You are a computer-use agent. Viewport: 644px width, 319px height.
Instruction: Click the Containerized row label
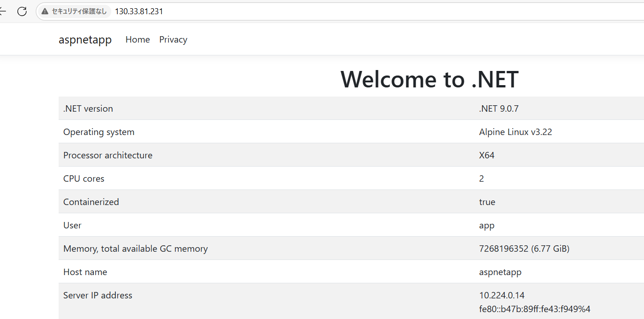[91, 202]
